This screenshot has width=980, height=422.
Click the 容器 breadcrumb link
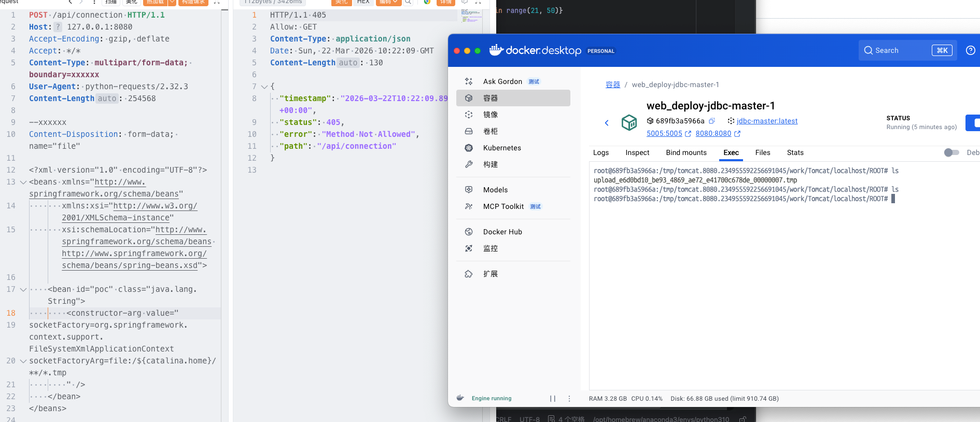613,85
